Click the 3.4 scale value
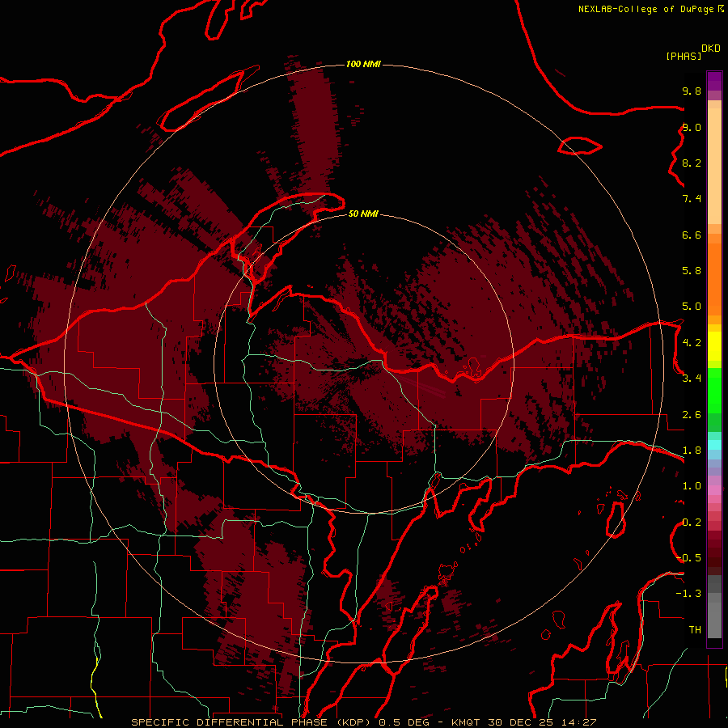The width and height of the screenshot is (728, 728). click(692, 379)
